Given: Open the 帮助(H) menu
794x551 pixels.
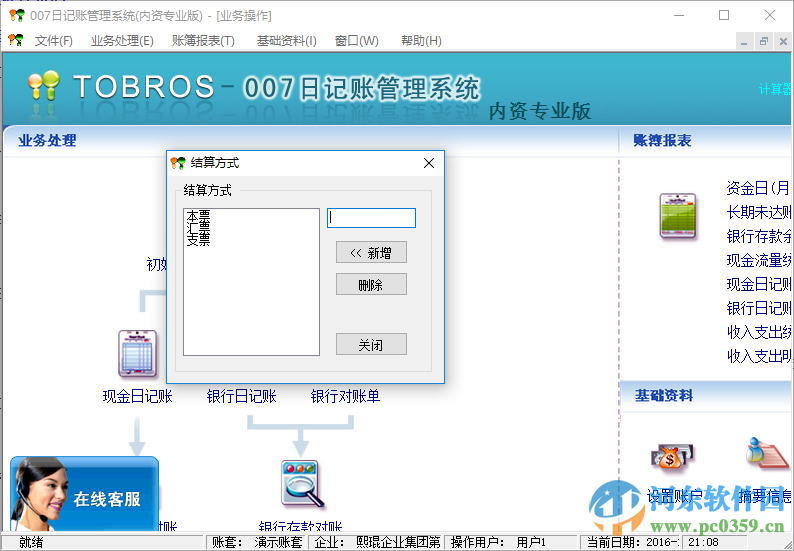Looking at the screenshot, I should (421, 41).
